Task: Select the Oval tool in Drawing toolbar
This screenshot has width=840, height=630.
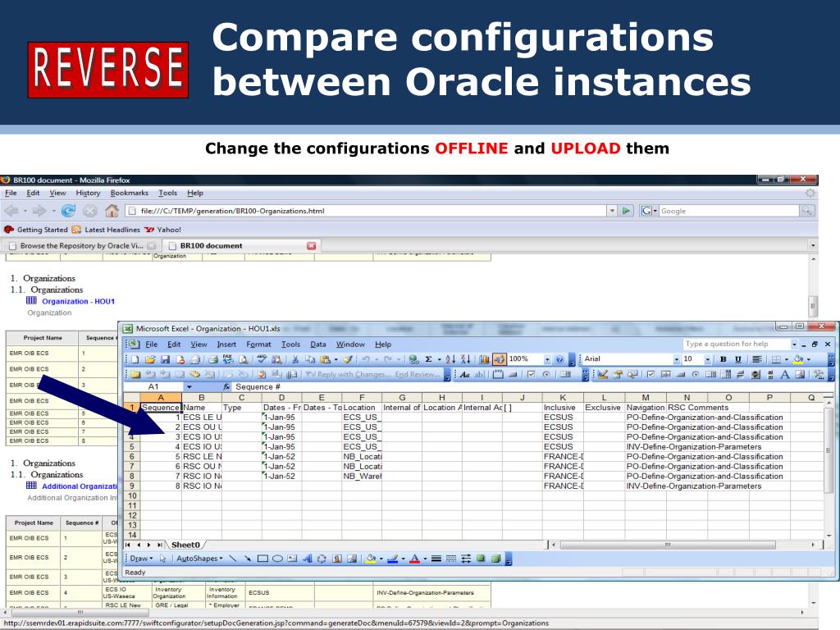Action: pos(277,558)
